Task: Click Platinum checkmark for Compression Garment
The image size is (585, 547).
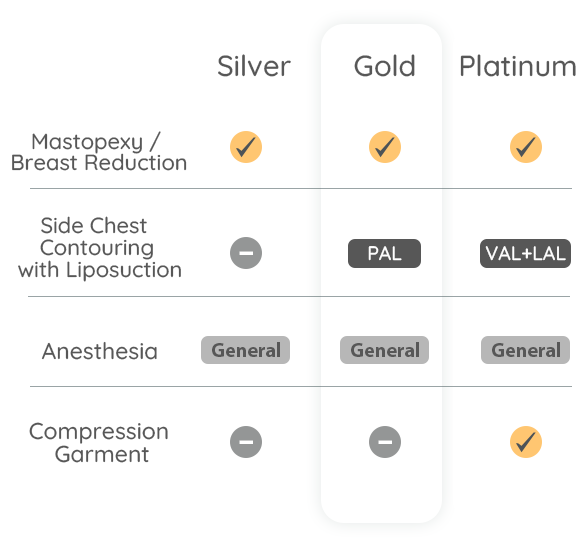Action: pos(526,442)
